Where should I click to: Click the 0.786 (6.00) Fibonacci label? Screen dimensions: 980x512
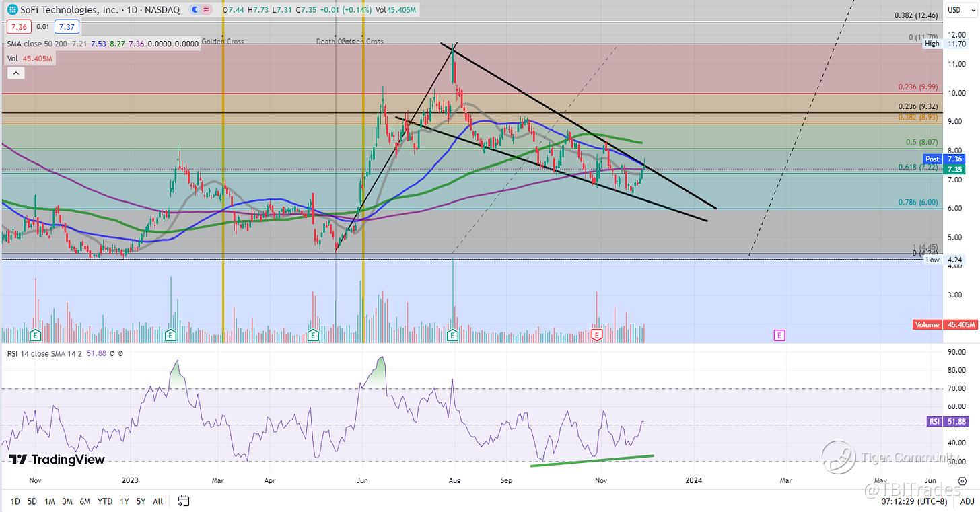tap(918, 202)
